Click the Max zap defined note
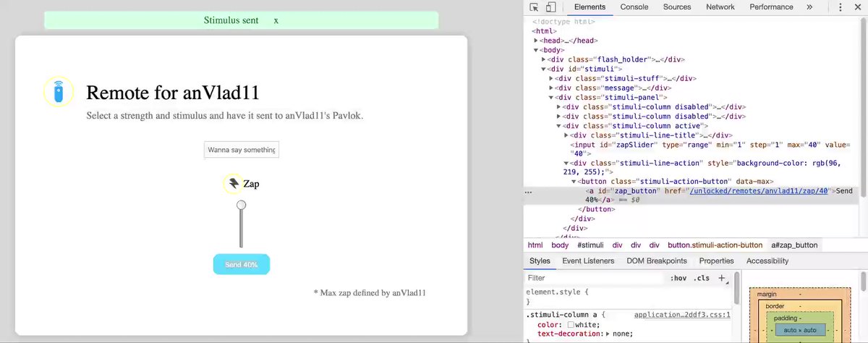The height and width of the screenshot is (343, 868). [x=370, y=292]
